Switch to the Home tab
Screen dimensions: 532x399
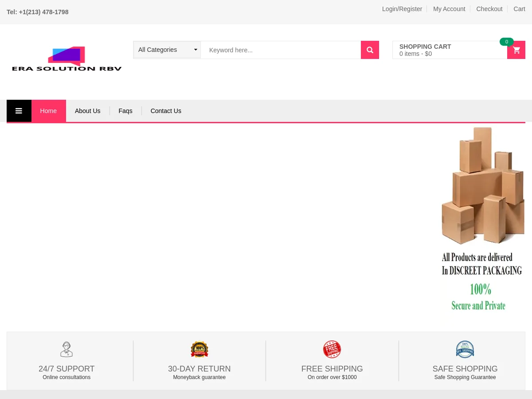coord(48,110)
